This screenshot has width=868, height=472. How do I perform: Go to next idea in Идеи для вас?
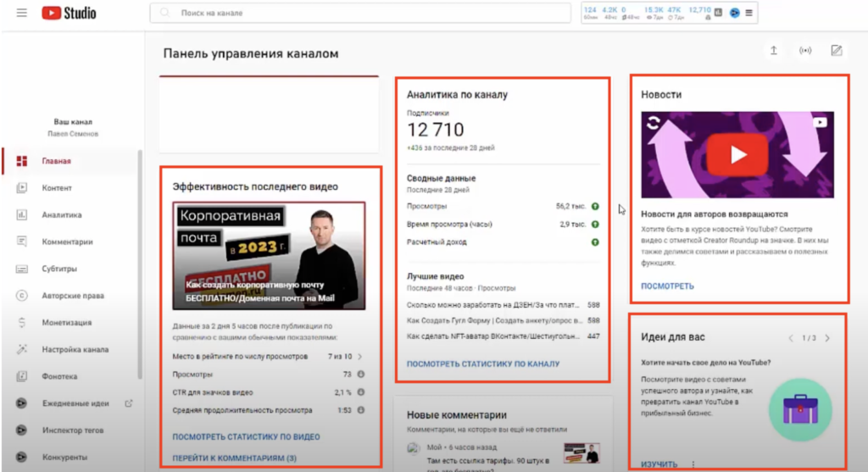827,338
